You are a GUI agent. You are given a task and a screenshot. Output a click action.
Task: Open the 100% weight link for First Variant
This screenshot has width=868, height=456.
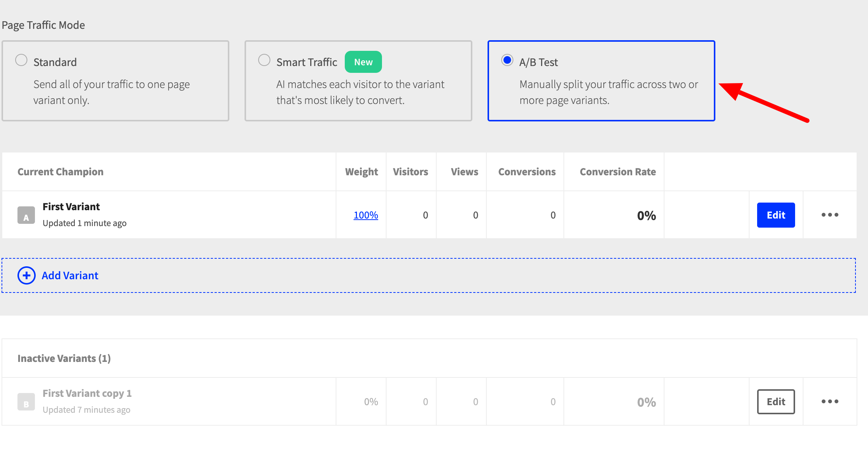[366, 215]
